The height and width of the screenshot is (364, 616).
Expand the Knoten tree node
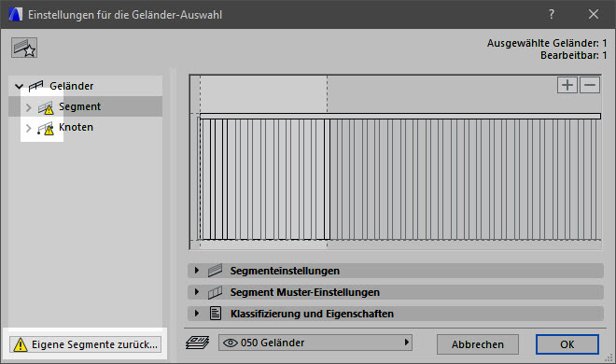28,128
